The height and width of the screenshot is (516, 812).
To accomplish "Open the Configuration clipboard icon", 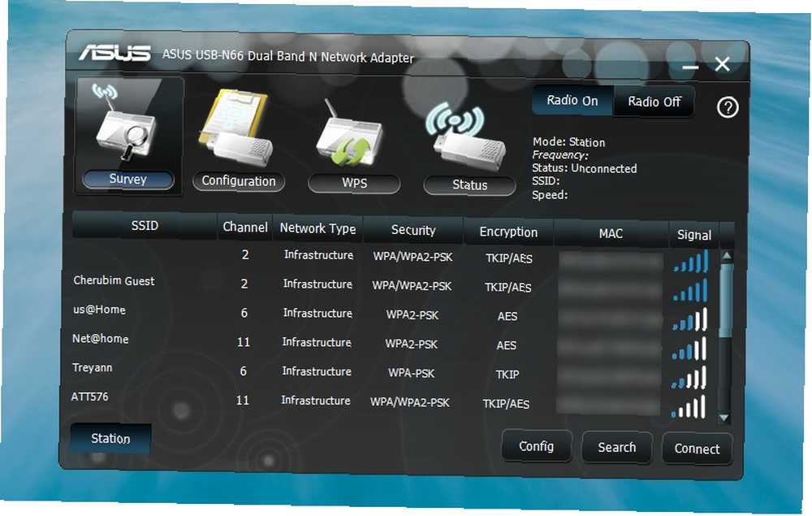I will point(236,128).
